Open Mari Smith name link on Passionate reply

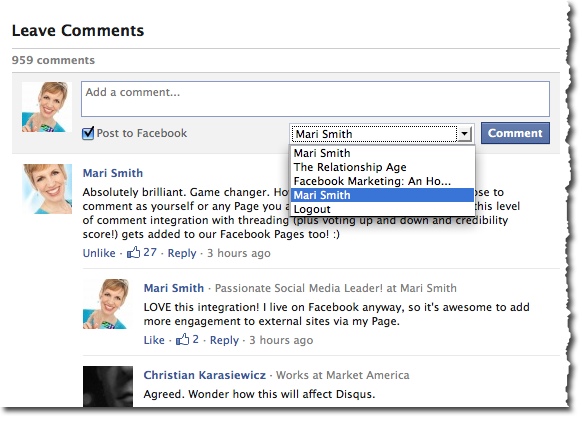(174, 288)
